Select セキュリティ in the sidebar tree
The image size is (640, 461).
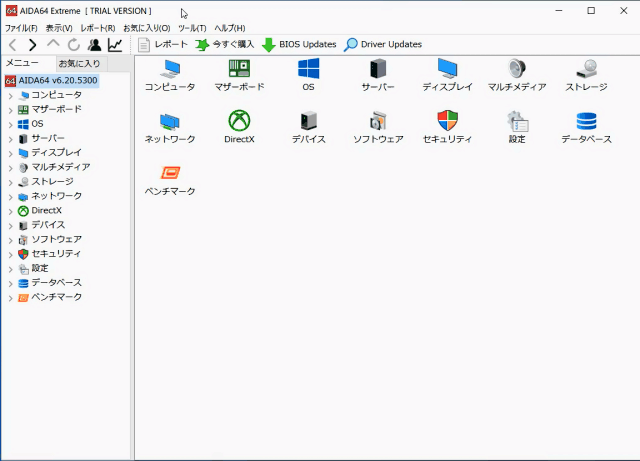pyautogui.click(x=56, y=254)
